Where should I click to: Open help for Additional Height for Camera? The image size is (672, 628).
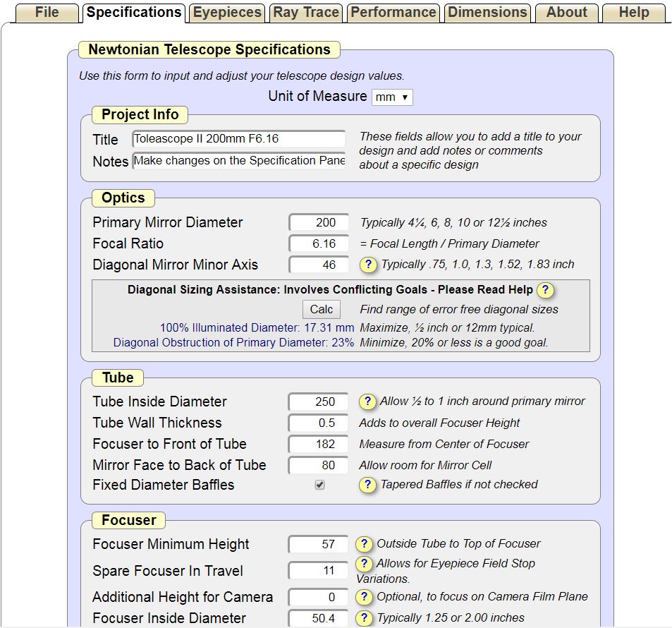pos(364,597)
